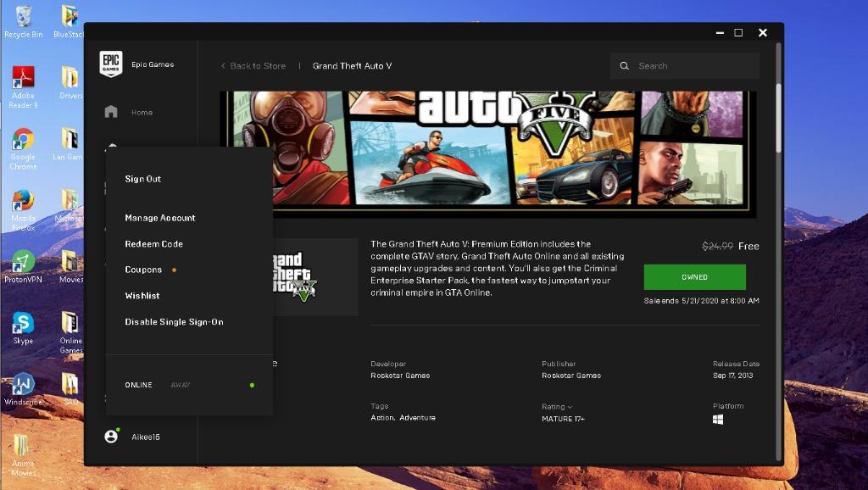Click Rockstar Games under Publisher

pos(571,376)
